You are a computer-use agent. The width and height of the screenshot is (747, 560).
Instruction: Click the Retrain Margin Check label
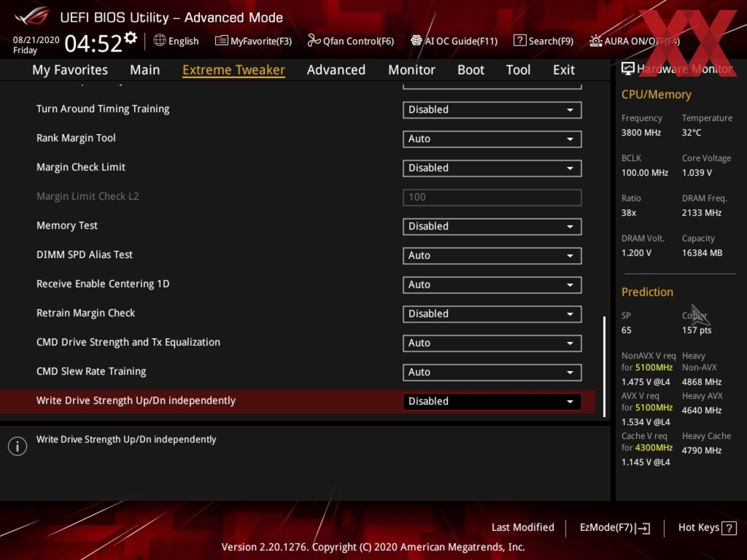[86, 313]
